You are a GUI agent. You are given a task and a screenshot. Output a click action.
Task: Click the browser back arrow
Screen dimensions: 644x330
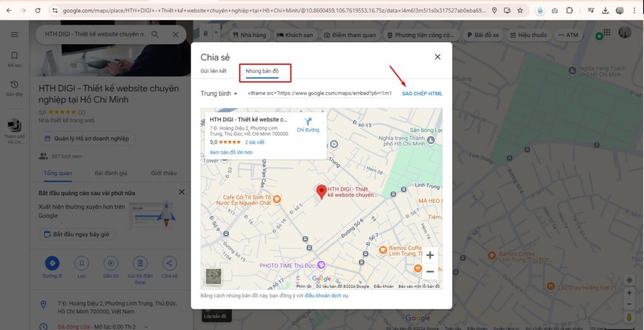tap(9, 10)
